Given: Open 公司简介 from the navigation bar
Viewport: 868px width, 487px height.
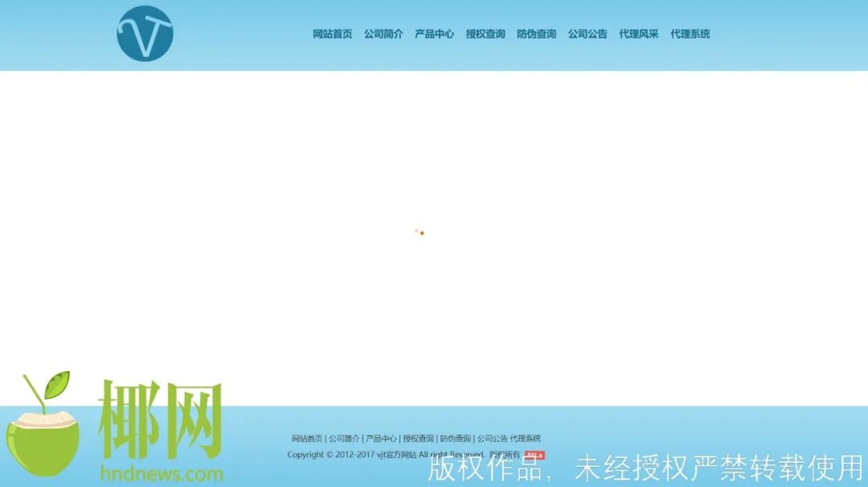Looking at the screenshot, I should click(383, 34).
